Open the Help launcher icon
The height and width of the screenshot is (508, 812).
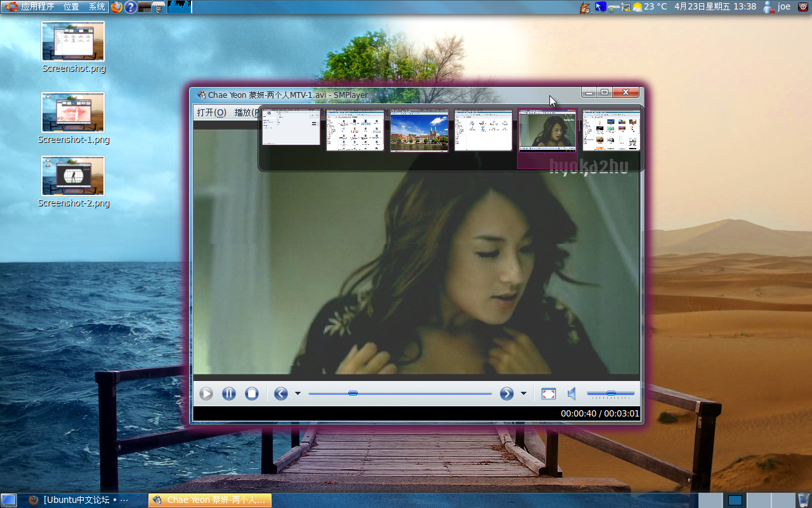pos(131,7)
